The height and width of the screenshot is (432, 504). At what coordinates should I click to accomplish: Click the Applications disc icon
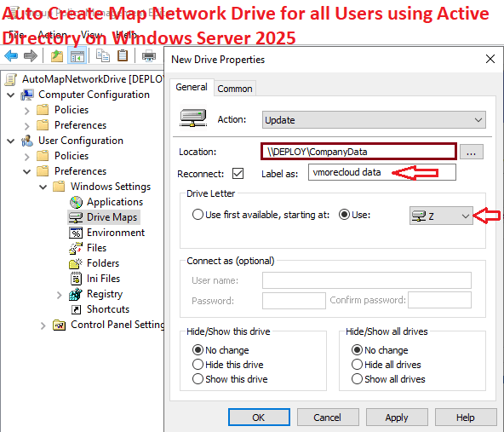coord(76,202)
